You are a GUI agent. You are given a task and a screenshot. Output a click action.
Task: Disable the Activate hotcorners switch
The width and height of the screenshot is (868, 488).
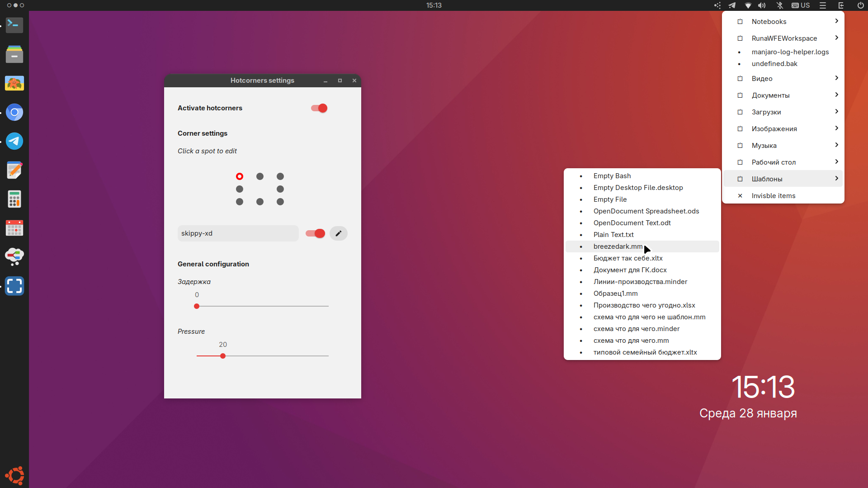pyautogui.click(x=319, y=108)
